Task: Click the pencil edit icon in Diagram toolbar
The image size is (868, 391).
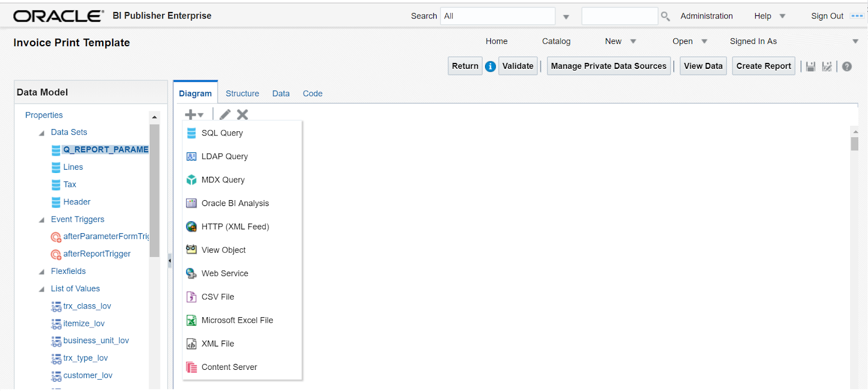Action: (x=225, y=114)
